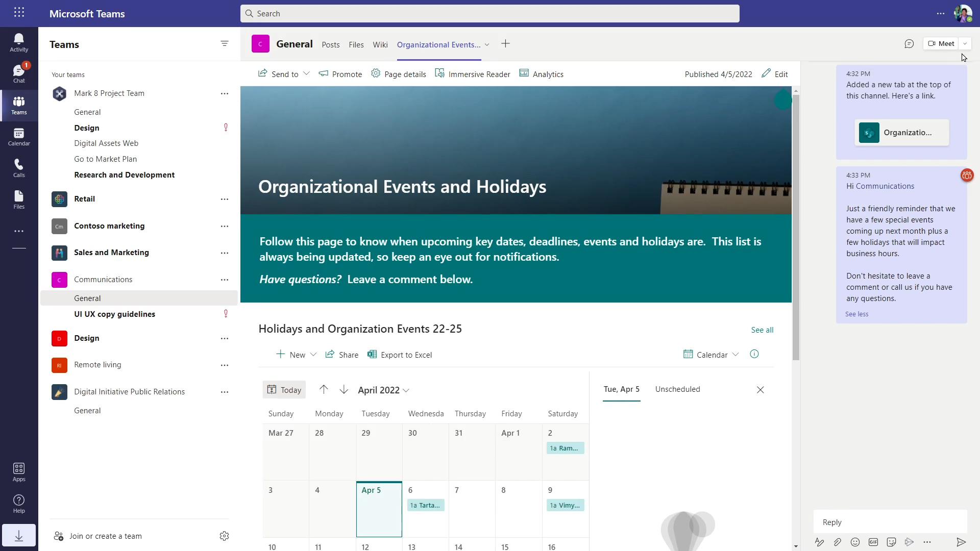Expand Meet options arrow
The image size is (980, 551).
[965, 44]
